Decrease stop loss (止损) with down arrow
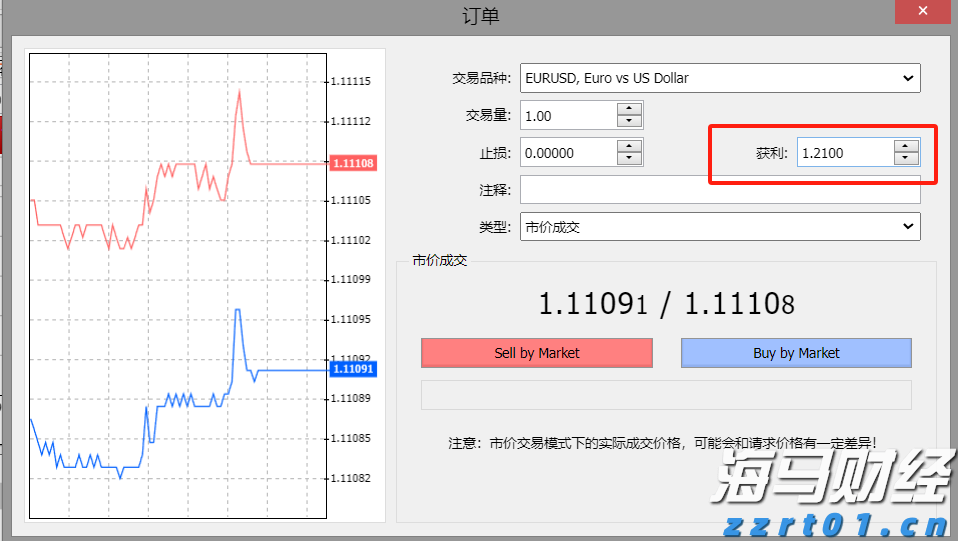 [x=629, y=159]
